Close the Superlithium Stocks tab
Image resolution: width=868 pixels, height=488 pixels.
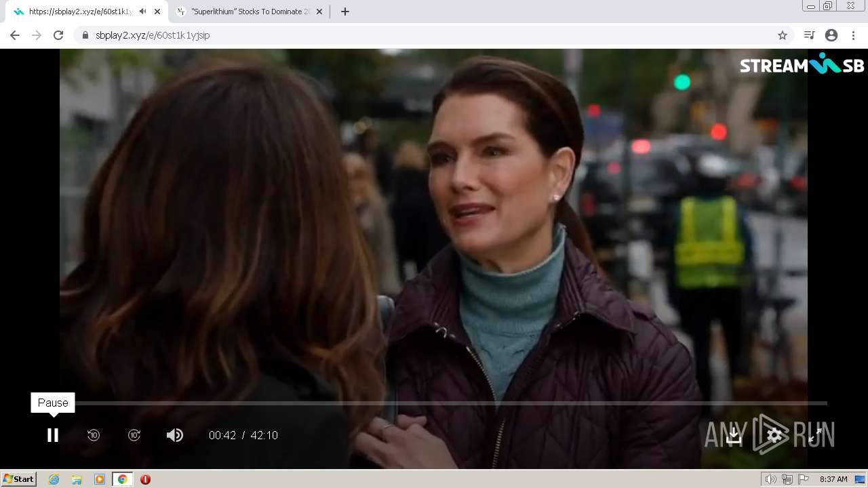(x=319, y=12)
